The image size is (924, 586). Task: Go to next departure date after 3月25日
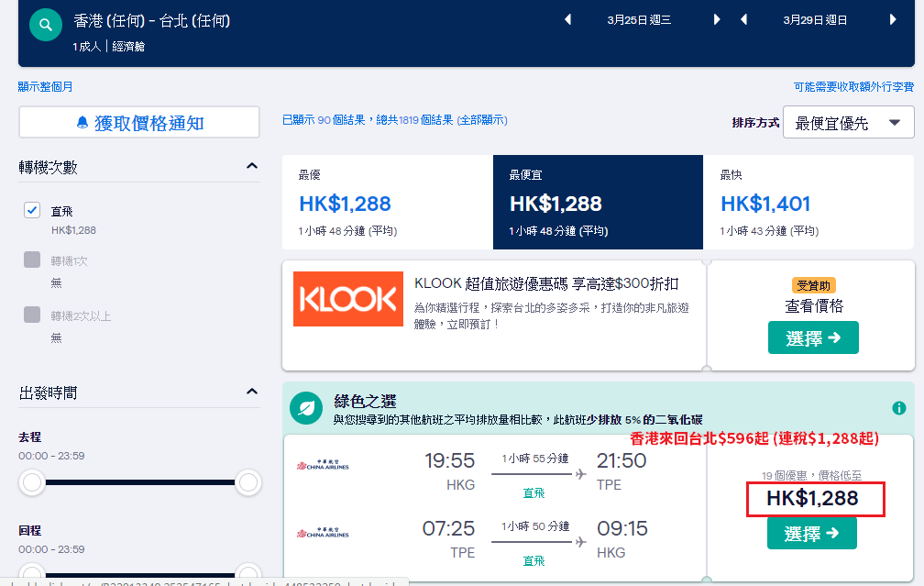717,19
